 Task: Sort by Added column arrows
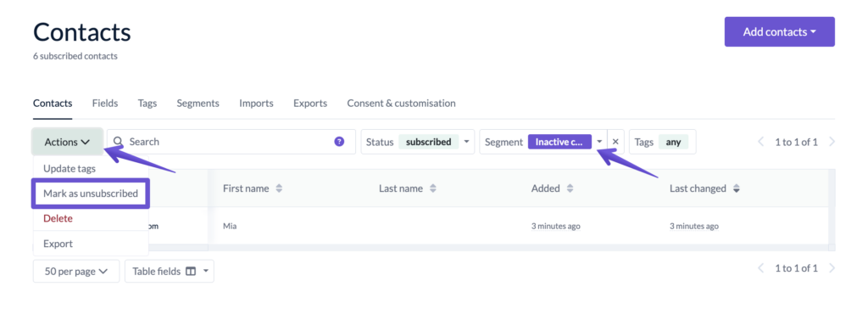coord(570,188)
